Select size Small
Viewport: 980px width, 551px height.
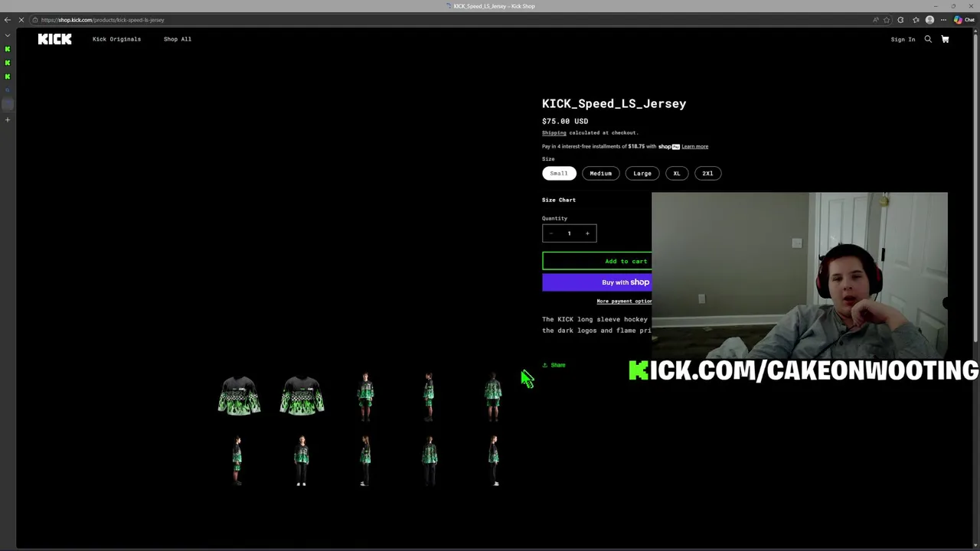[x=559, y=173]
